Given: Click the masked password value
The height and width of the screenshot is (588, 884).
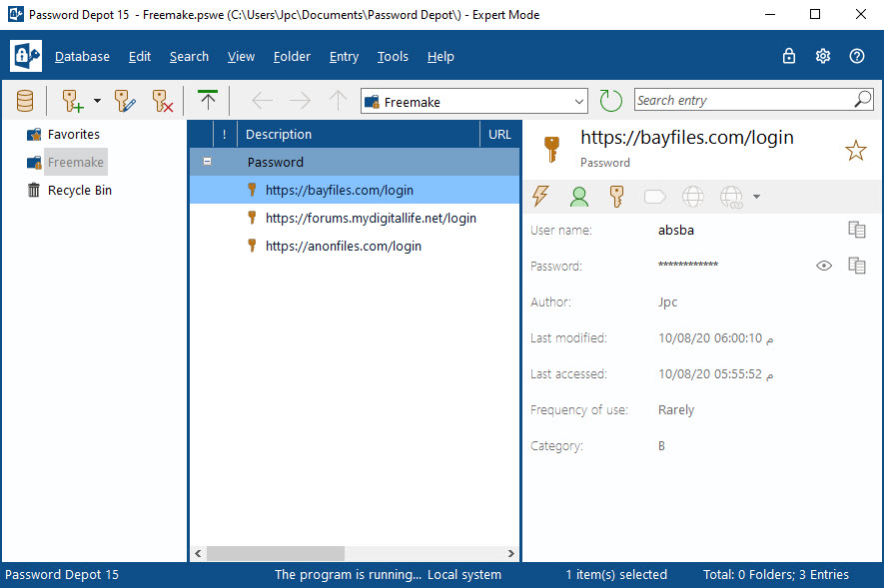Looking at the screenshot, I should click(688, 265).
